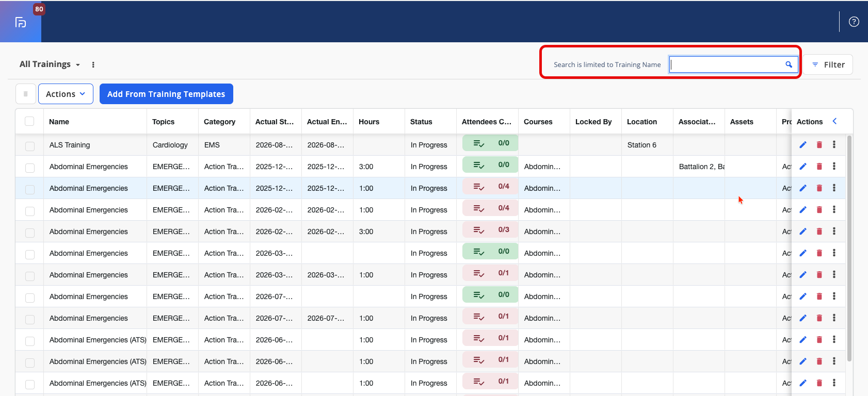This screenshot has height=396, width=868.
Task: Open more options for ALS Training row
Action: tap(834, 145)
